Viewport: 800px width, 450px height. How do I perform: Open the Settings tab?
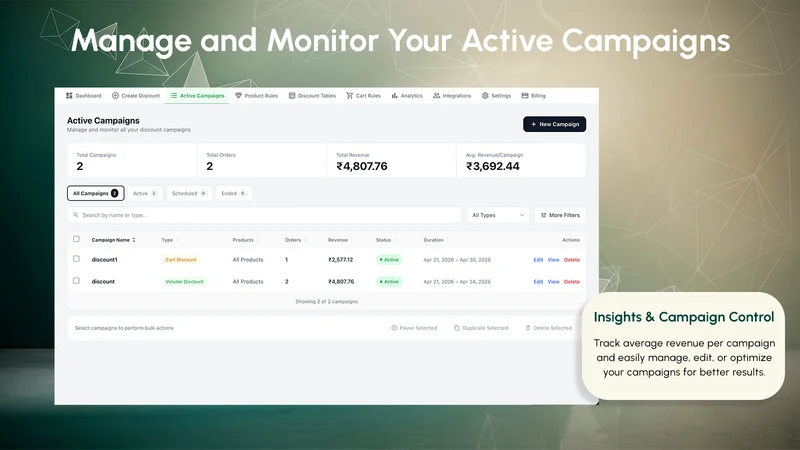(x=496, y=95)
